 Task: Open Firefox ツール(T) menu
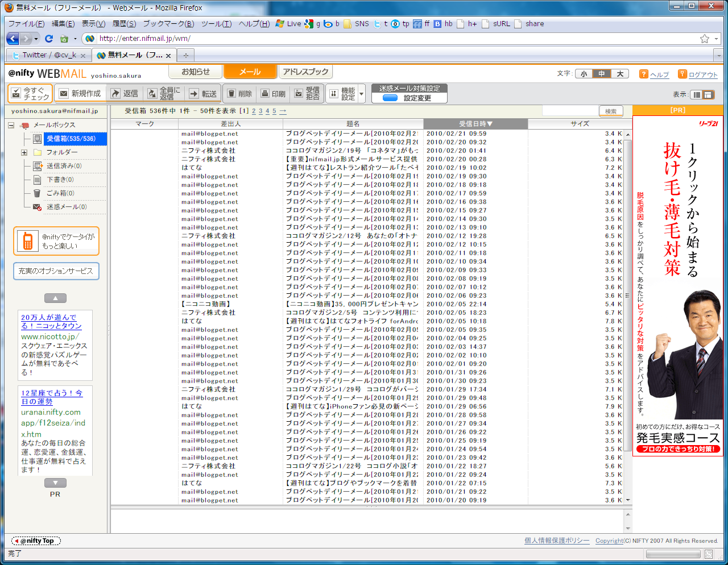[x=216, y=24]
